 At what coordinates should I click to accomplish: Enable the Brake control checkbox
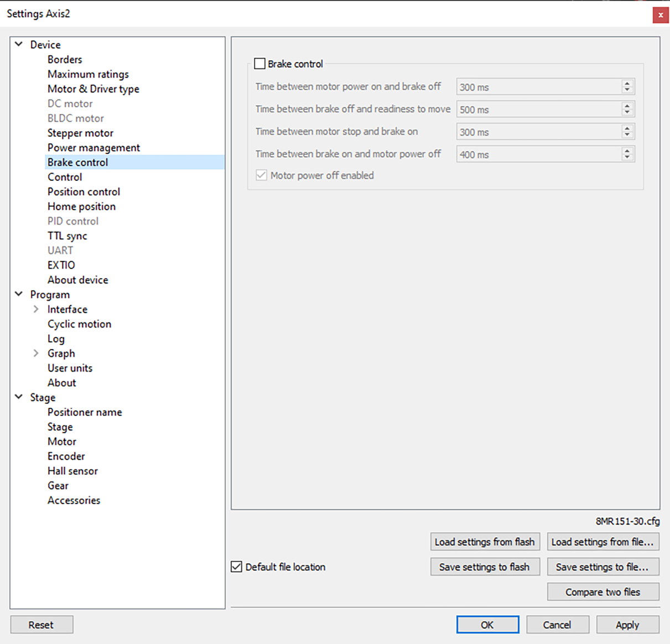tap(259, 64)
